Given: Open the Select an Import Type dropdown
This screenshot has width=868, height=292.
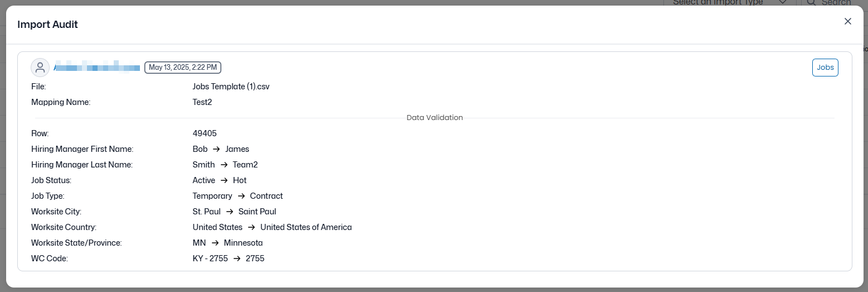Looking at the screenshot, I should coord(730,2).
